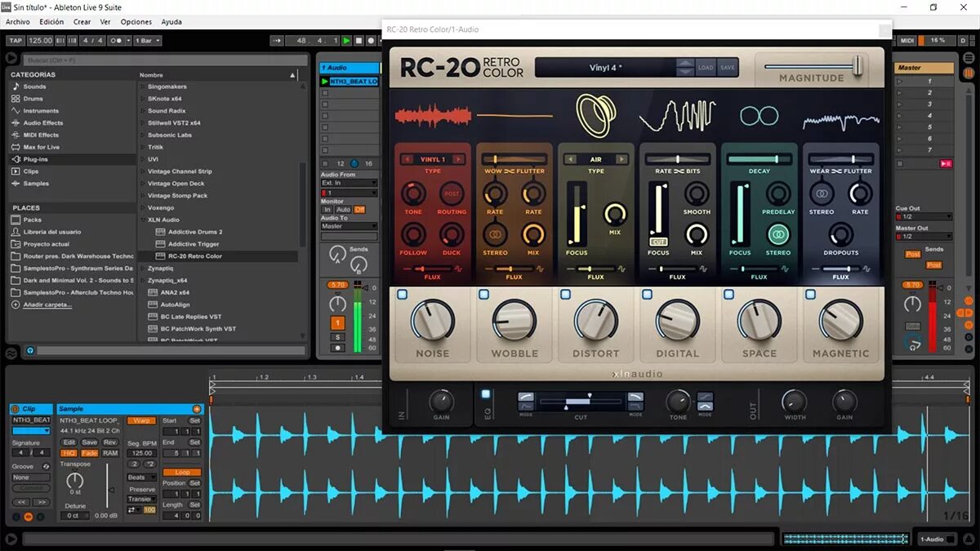Open the Ayuda menu
The height and width of the screenshot is (551, 980).
click(x=171, y=22)
